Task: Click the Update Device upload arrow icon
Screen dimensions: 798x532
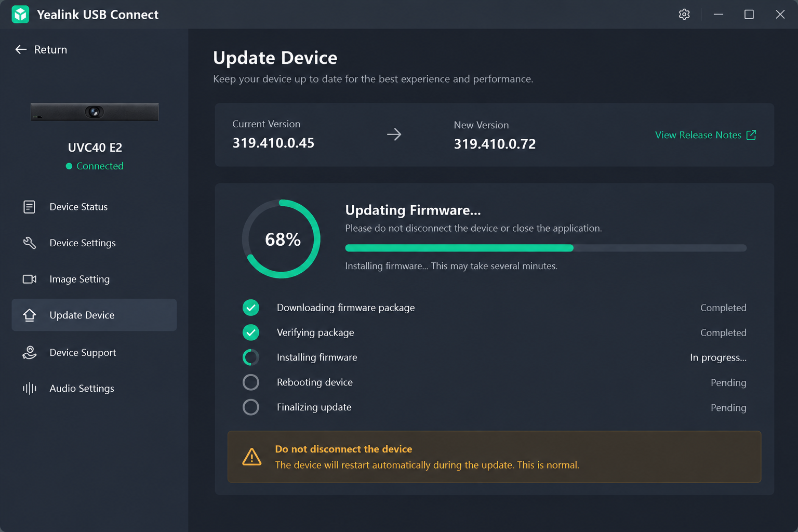Action: pos(30,315)
